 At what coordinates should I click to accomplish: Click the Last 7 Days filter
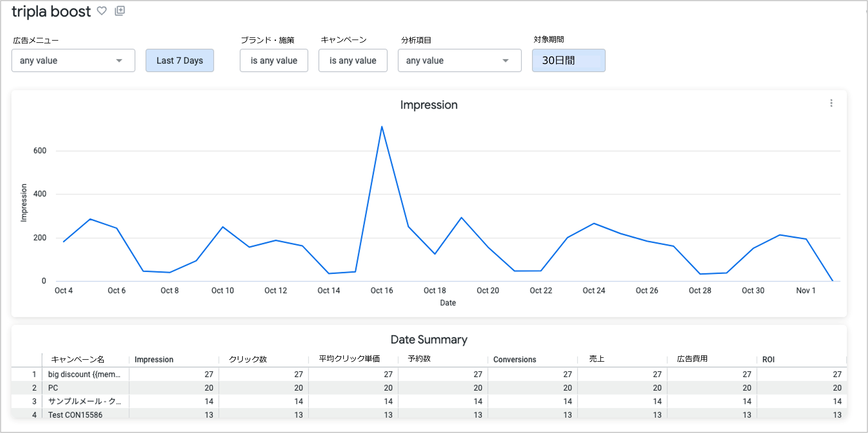[x=180, y=61]
